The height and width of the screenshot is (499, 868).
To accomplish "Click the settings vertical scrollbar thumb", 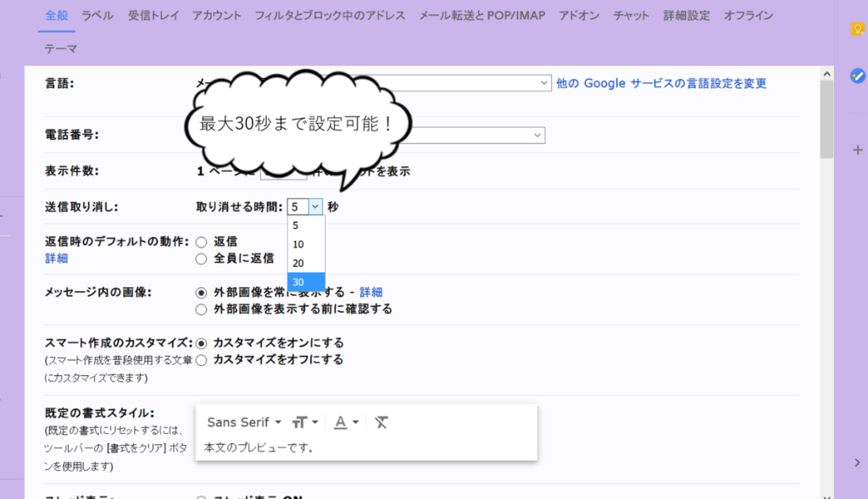I will click(x=827, y=119).
